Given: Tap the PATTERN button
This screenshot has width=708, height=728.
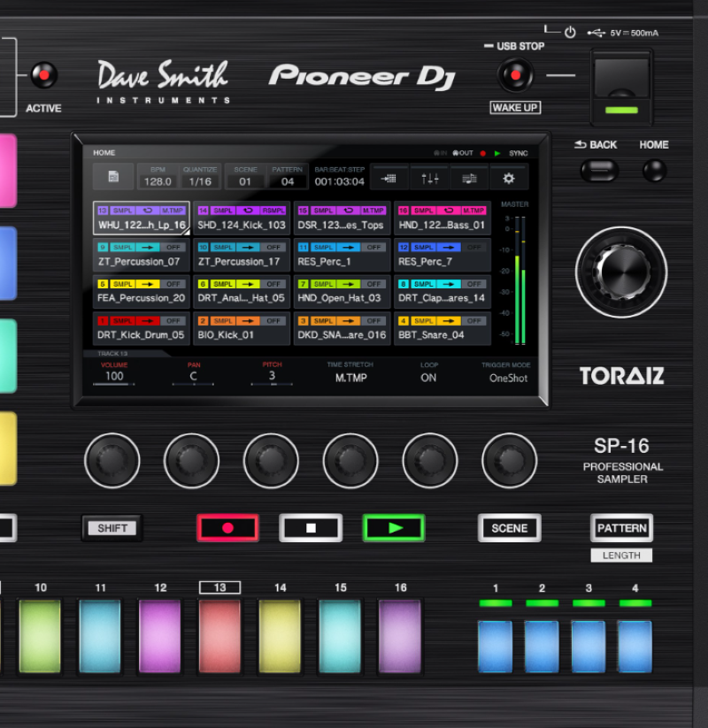Looking at the screenshot, I should point(621,528).
